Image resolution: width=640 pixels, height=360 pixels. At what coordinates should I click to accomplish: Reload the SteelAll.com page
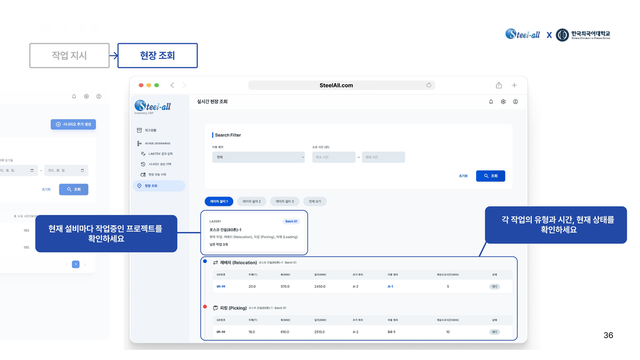click(429, 85)
